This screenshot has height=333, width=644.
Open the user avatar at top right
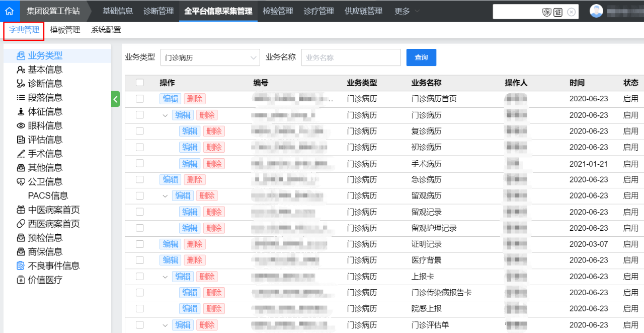pos(596,10)
